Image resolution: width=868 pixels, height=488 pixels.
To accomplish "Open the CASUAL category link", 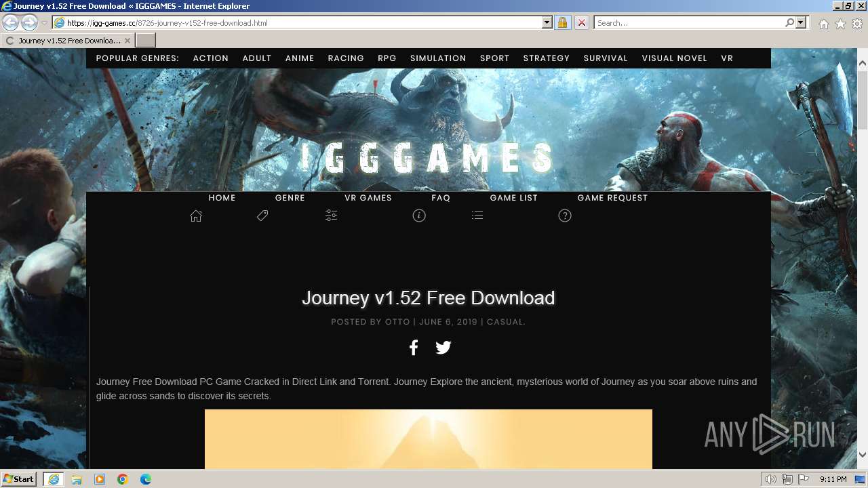I will click(x=505, y=322).
